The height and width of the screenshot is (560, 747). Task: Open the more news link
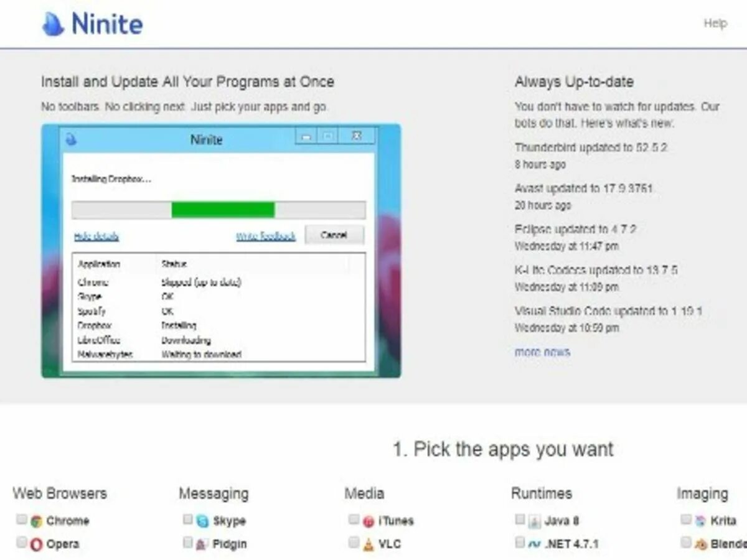(x=542, y=352)
